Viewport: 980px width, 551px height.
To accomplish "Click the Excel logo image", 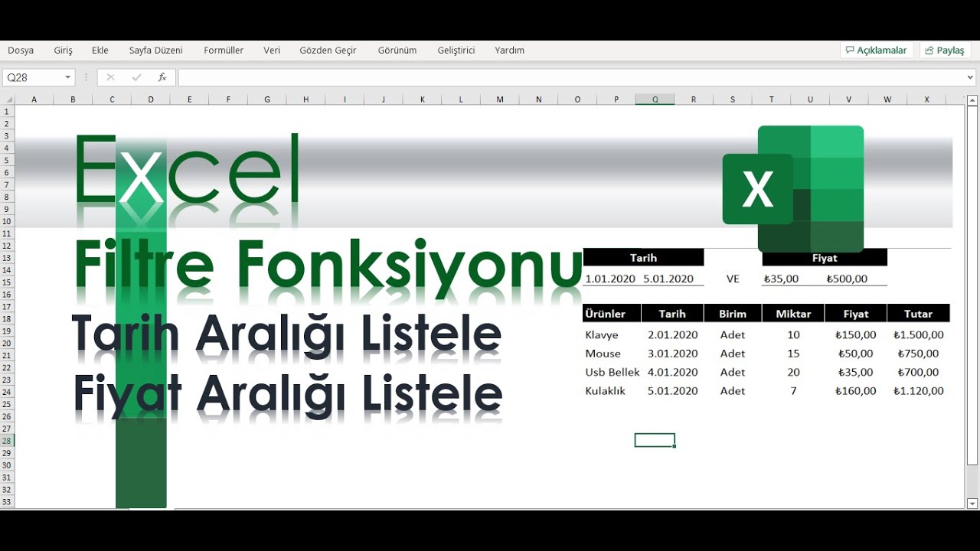I will tap(793, 189).
